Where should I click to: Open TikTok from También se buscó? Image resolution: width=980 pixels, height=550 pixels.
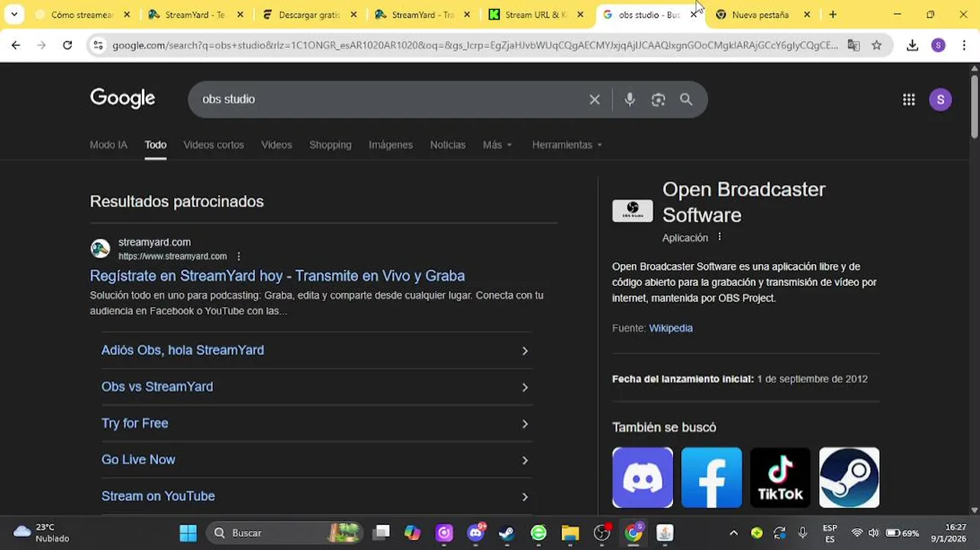pos(780,477)
